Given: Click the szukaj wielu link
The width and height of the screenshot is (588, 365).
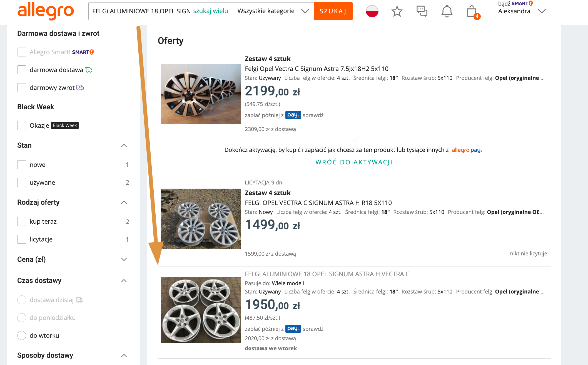Looking at the screenshot, I should tap(210, 11).
